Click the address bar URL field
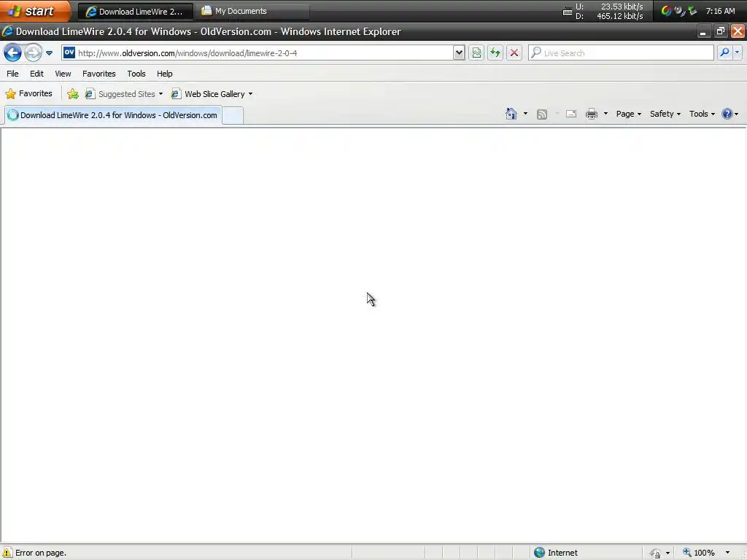747x560 pixels. pos(264,52)
